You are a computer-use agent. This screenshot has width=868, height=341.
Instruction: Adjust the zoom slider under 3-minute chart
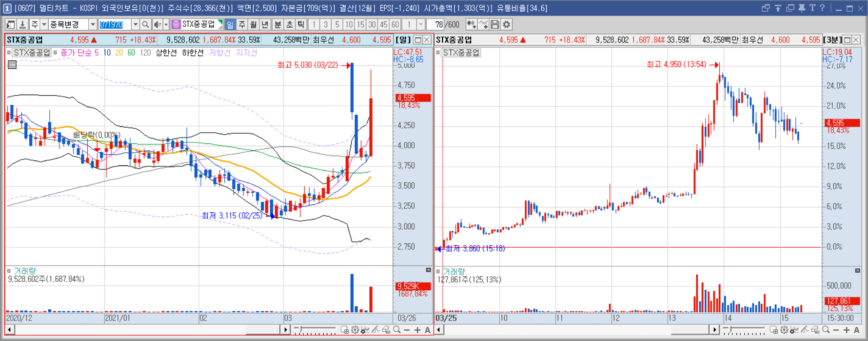click(744, 330)
